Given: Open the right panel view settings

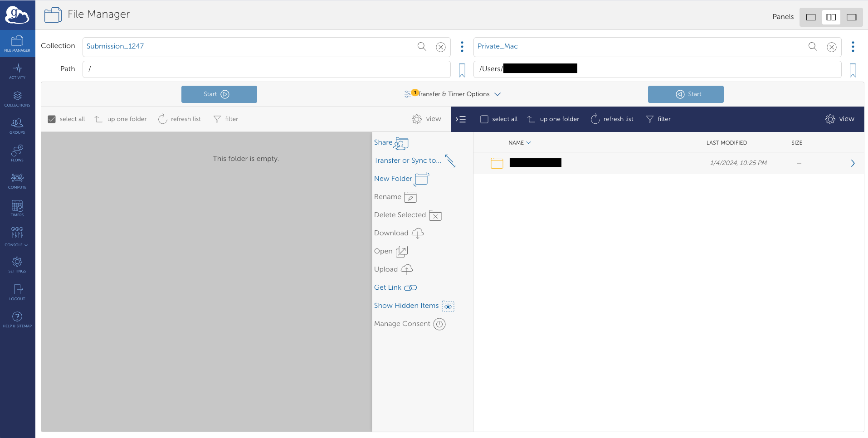Looking at the screenshot, I should tap(840, 119).
